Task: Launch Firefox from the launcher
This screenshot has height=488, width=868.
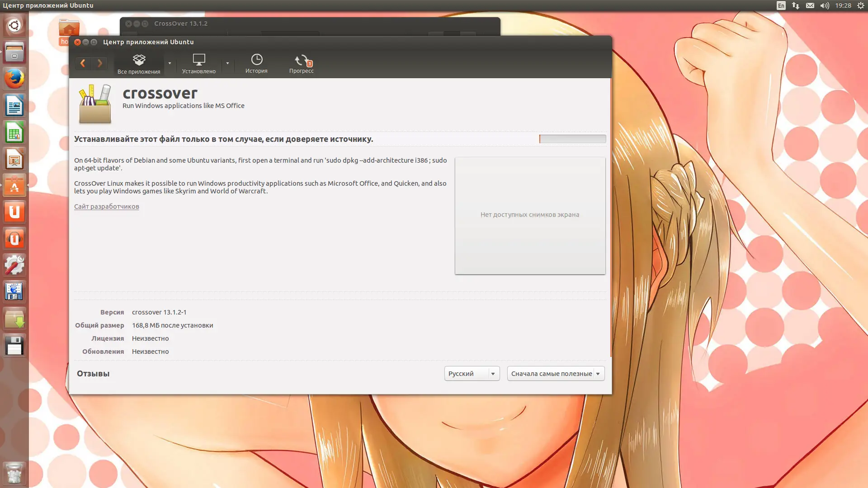Action: click(x=14, y=79)
